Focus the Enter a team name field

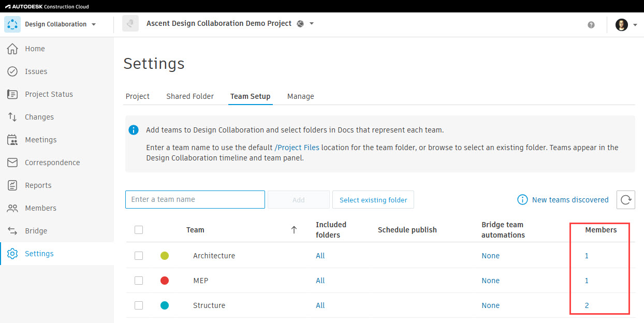point(195,199)
